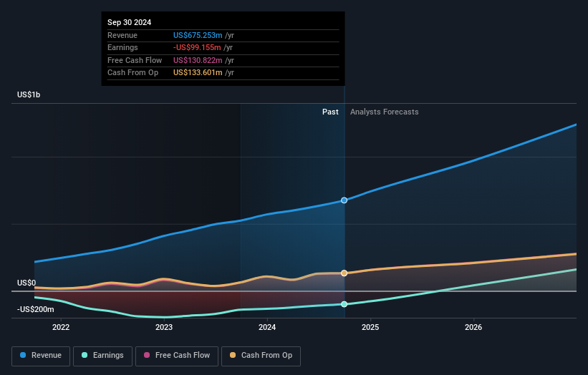Select the Earnings data point marker on chart
Image resolution: width=588 pixels, height=375 pixels.
(344, 304)
